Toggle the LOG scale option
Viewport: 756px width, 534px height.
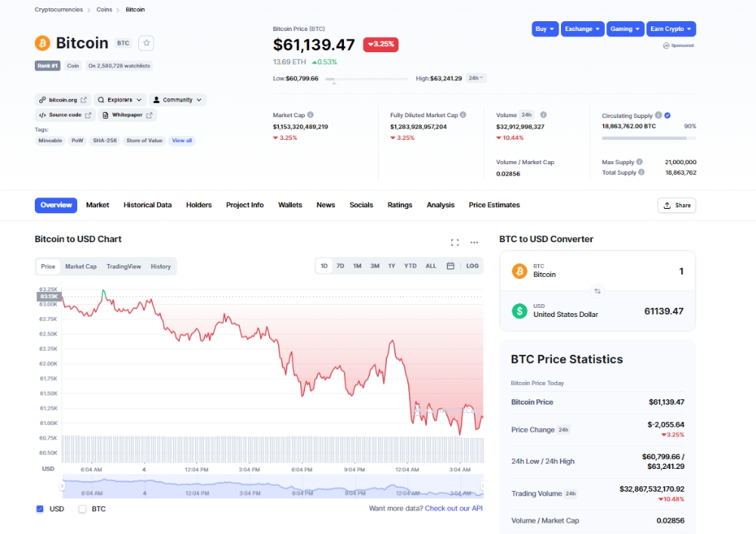472,265
